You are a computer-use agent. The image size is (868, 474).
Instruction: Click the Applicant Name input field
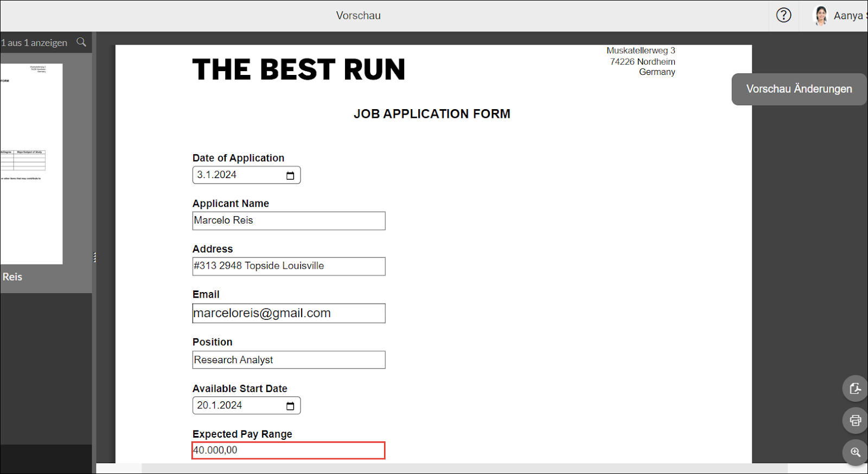pyautogui.click(x=289, y=220)
